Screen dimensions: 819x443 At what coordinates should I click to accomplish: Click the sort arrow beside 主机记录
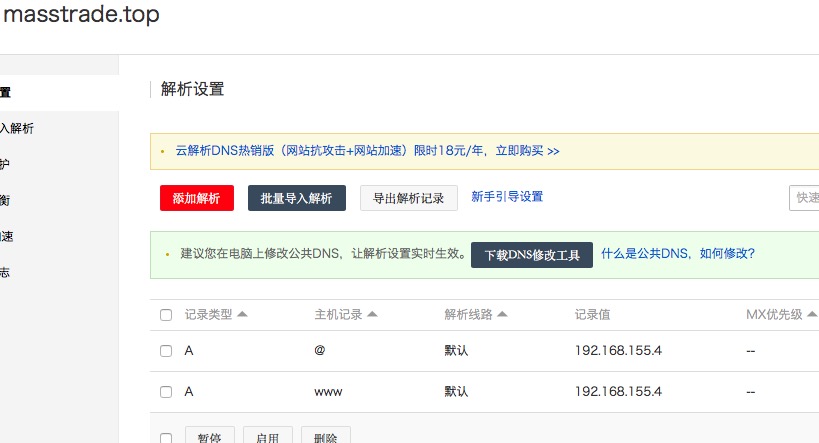pyautogui.click(x=372, y=314)
